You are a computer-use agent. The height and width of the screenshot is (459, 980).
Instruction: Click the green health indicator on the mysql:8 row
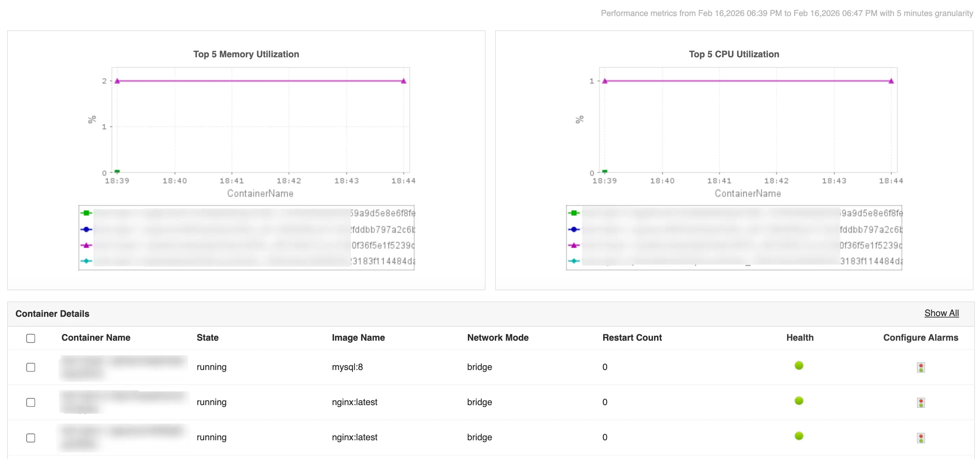799,366
